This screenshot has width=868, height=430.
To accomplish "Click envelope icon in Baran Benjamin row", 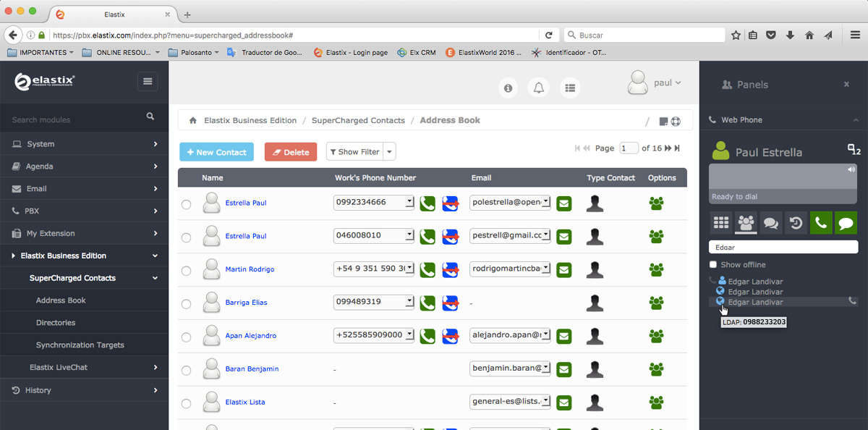I will click(x=564, y=369).
